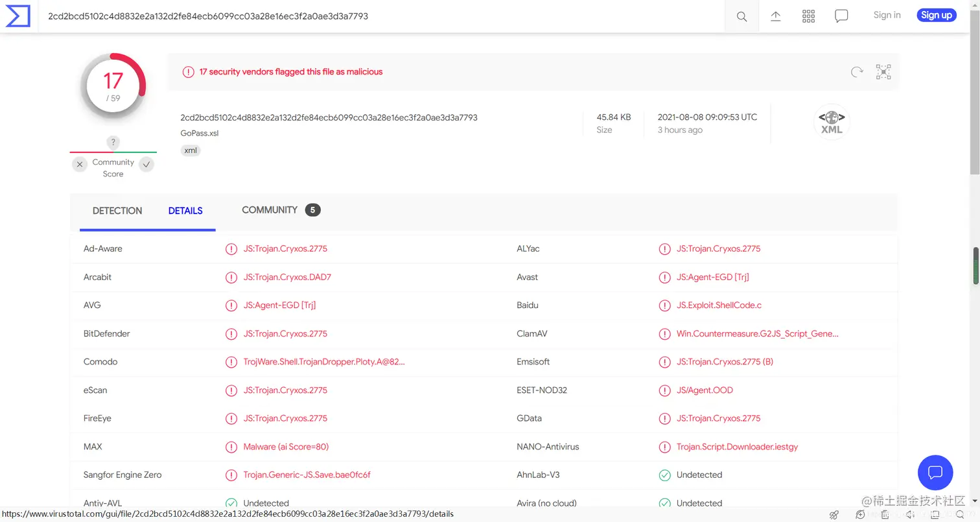Vote malicious with the X community button
980x522 pixels.
pyautogui.click(x=80, y=165)
